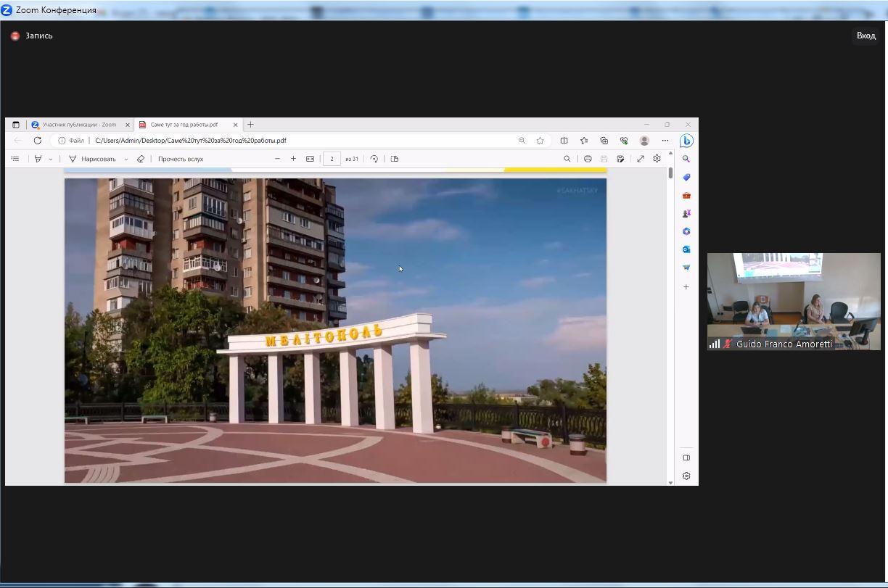Toggle Edge split screen view
This screenshot has height=588, width=888.
tap(564, 141)
